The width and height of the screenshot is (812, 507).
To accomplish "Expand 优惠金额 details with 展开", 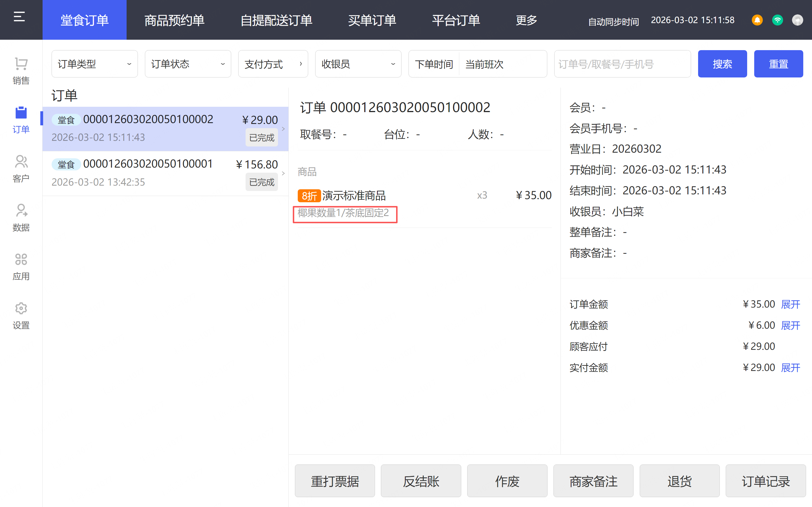I will pyautogui.click(x=790, y=325).
